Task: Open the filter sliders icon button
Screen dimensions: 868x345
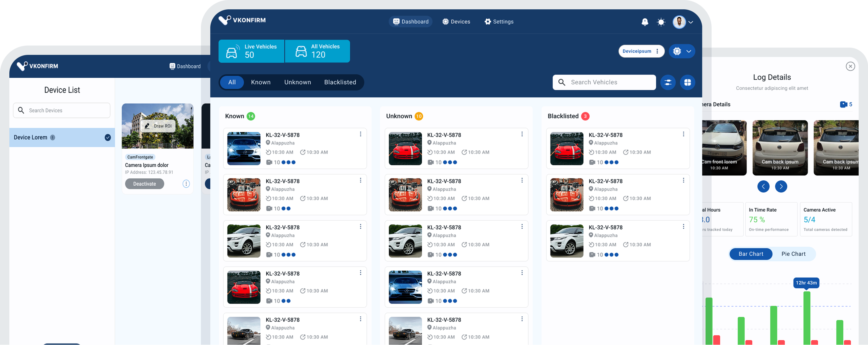Action: point(668,83)
